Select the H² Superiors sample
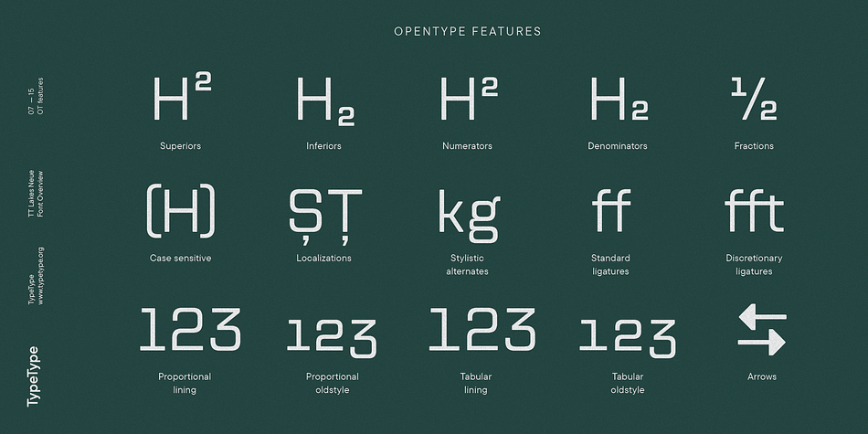Viewport: 868px width, 434px height. 182,99
